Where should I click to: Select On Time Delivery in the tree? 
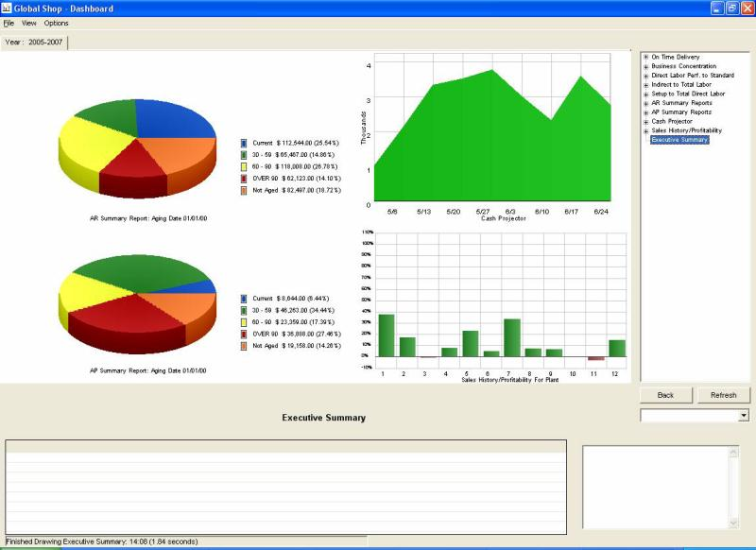coord(675,57)
